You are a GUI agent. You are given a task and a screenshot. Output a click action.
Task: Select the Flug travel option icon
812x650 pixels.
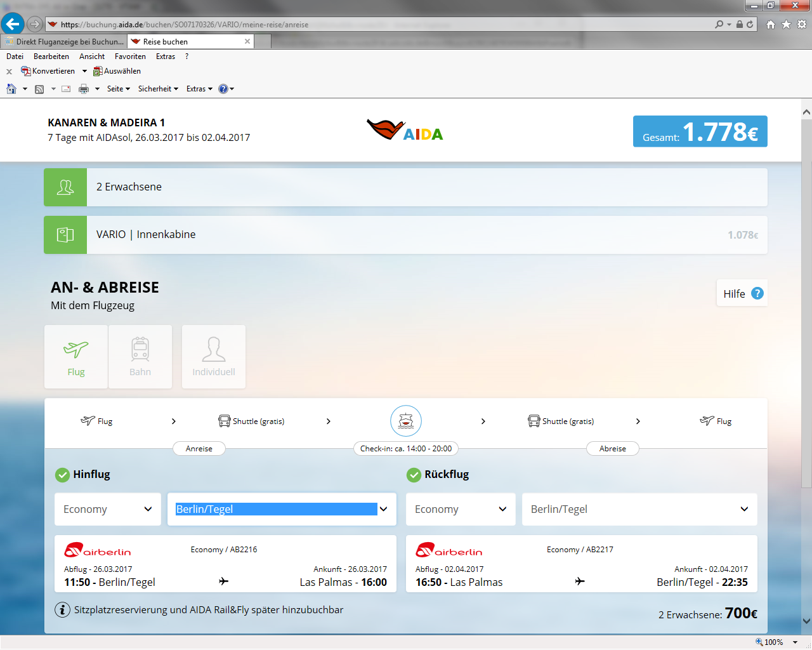(x=76, y=356)
